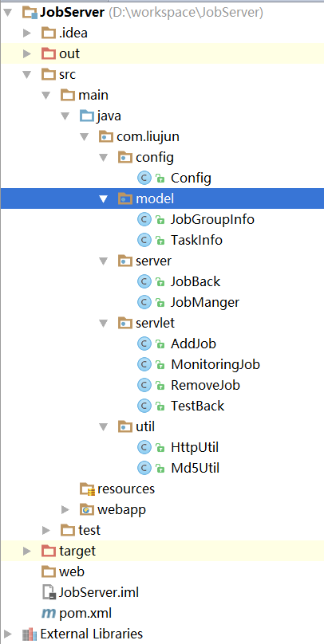Select the web folder label

(x=72, y=571)
